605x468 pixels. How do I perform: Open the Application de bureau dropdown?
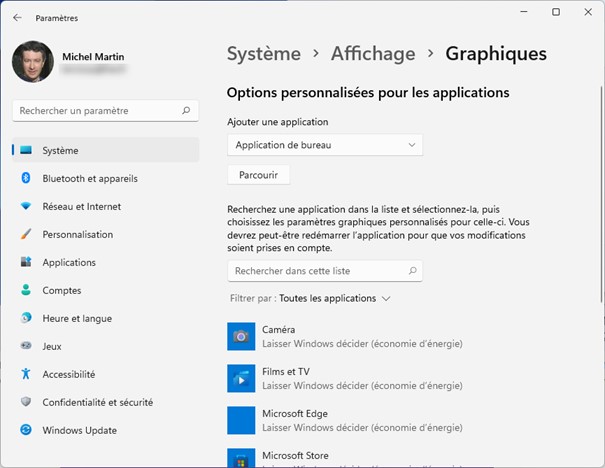[325, 145]
